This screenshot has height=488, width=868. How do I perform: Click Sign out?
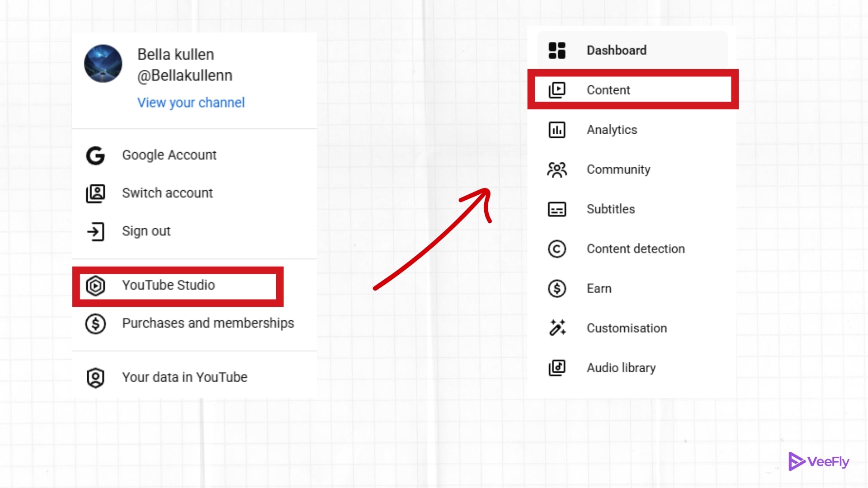pyautogui.click(x=146, y=231)
